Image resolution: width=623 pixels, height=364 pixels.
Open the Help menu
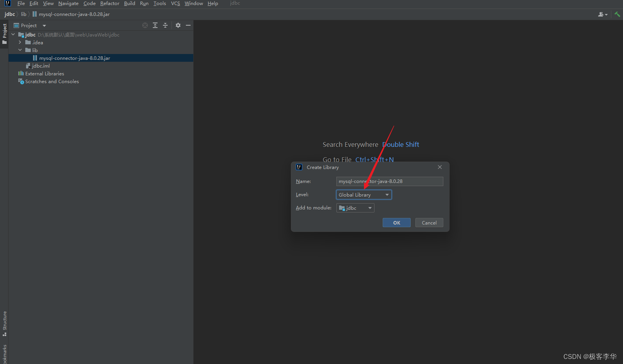click(213, 3)
